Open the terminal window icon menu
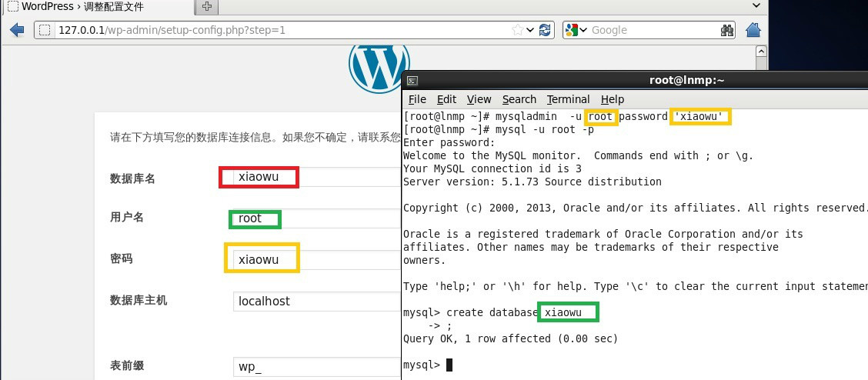The height and width of the screenshot is (380, 868). [x=412, y=81]
